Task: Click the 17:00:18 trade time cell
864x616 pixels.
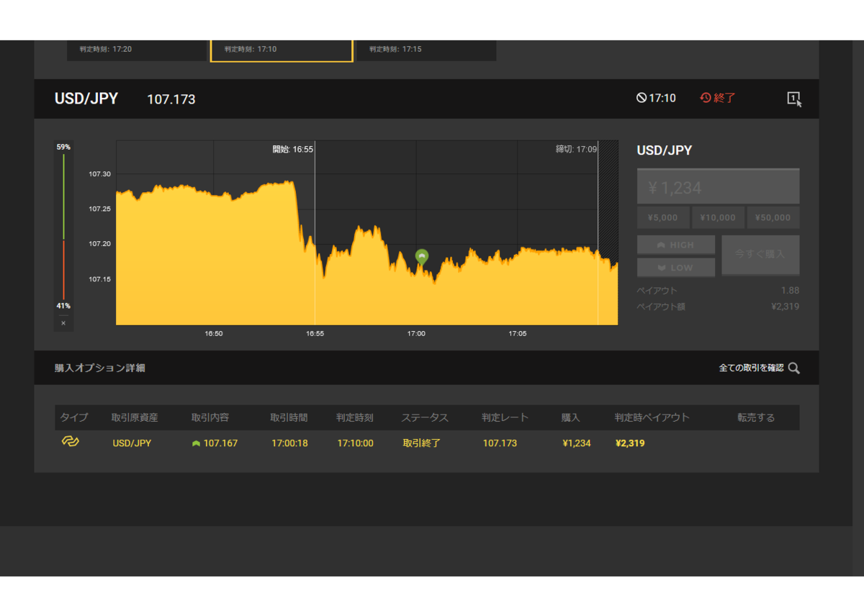Action: pos(289,443)
